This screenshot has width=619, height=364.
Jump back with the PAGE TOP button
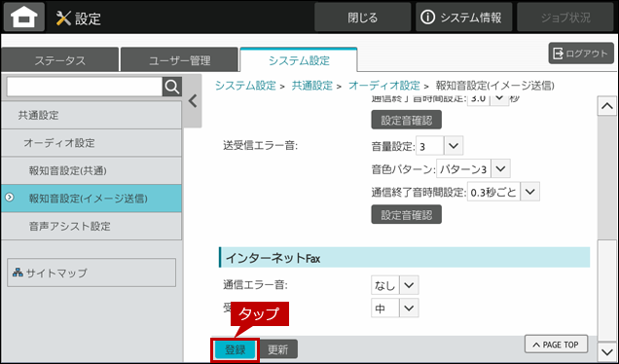556,345
